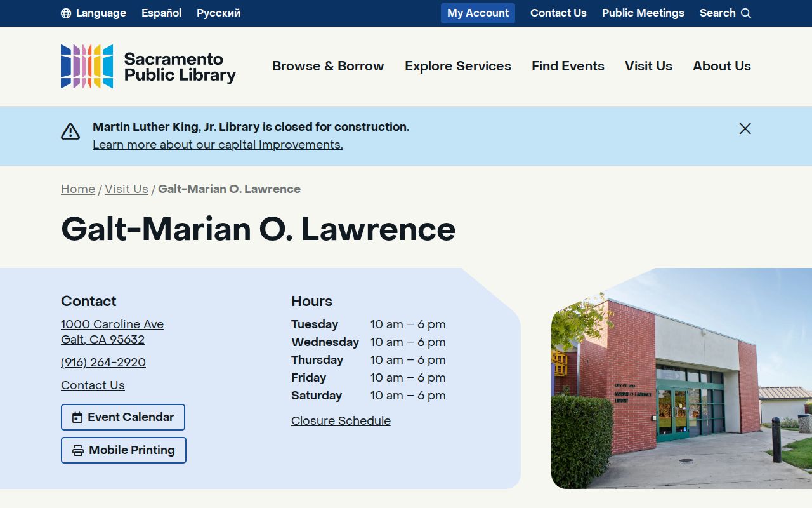Open the Visit Us menu
812x508 pixels.
(x=648, y=66)
